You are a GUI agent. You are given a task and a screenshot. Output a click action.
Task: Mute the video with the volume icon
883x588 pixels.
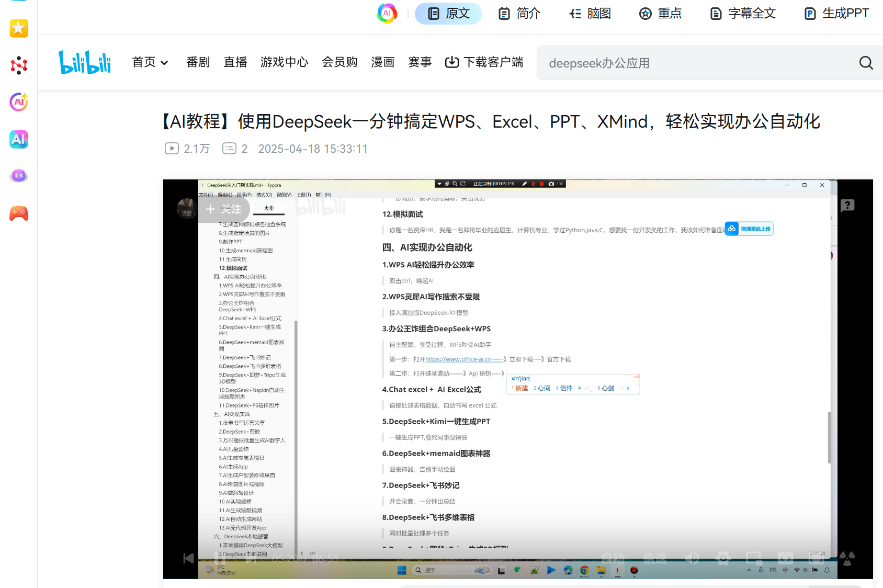[692, 559]
